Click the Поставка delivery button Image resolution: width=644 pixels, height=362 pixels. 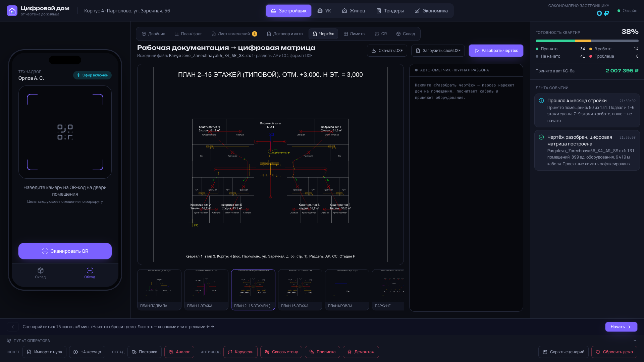[145, 352]
